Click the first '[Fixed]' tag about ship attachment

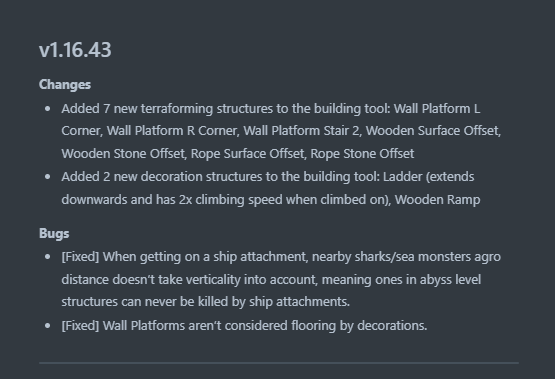point(80,257)
